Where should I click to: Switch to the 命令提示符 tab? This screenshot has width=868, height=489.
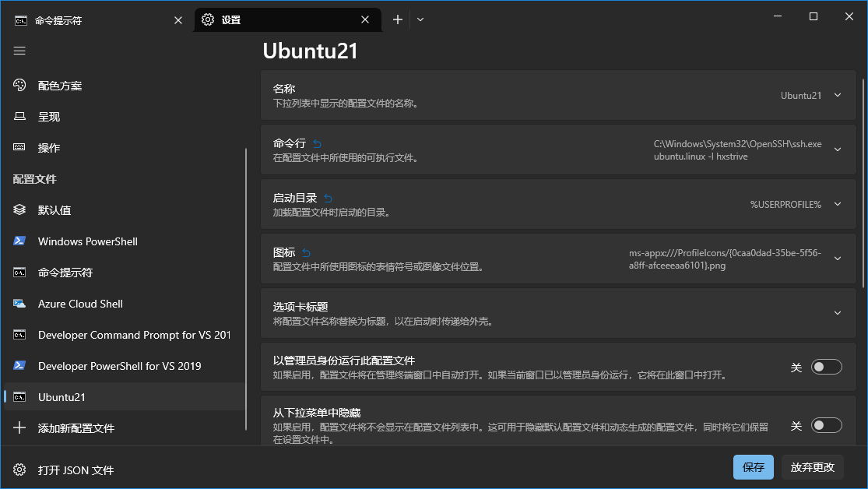tap(99, 20)
